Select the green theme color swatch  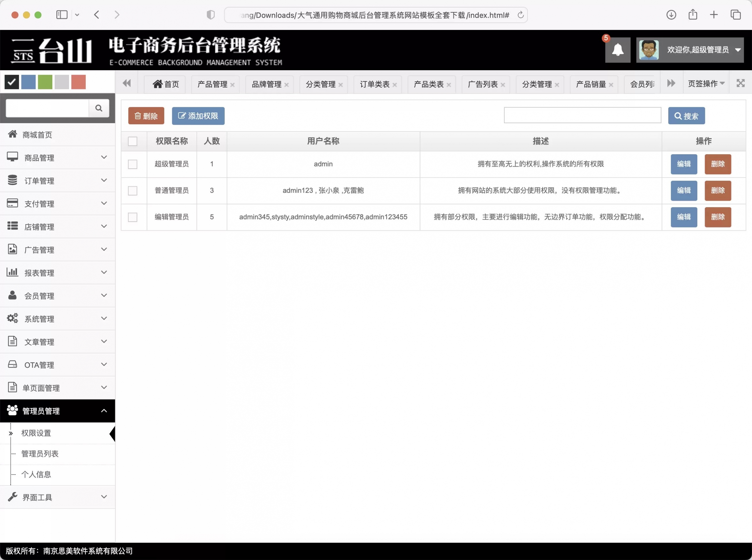click(45, 82)
